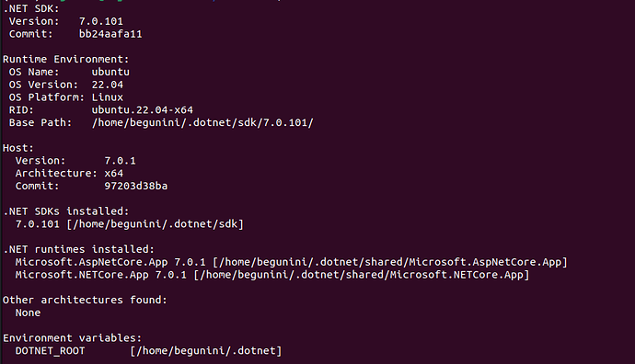Click the Host version value 7.0.1

pyautogui.click(x=120, y=161)
